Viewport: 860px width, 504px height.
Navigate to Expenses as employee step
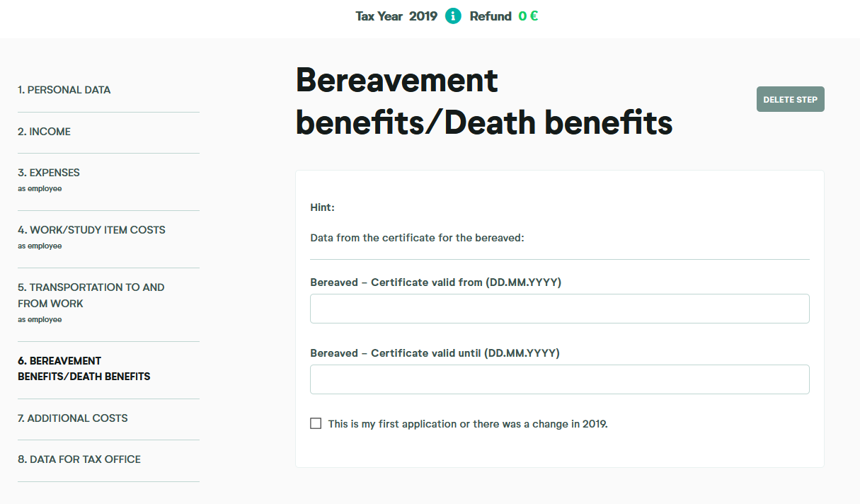pos(49,173)
